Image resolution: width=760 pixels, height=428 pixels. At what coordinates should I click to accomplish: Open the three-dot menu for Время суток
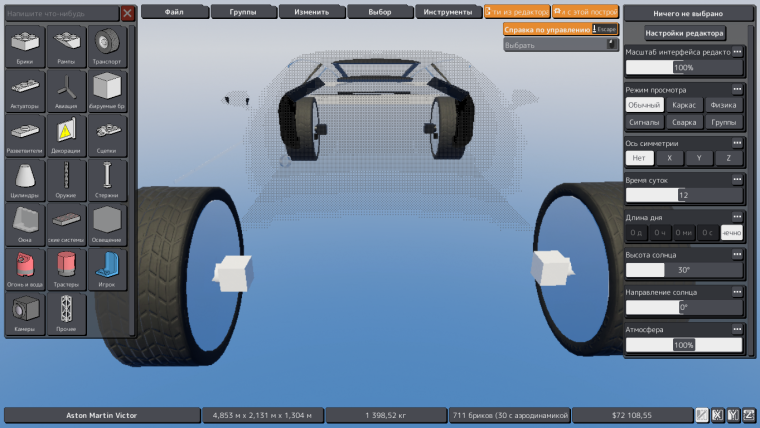pyautogui.click(x=737, y=179)
